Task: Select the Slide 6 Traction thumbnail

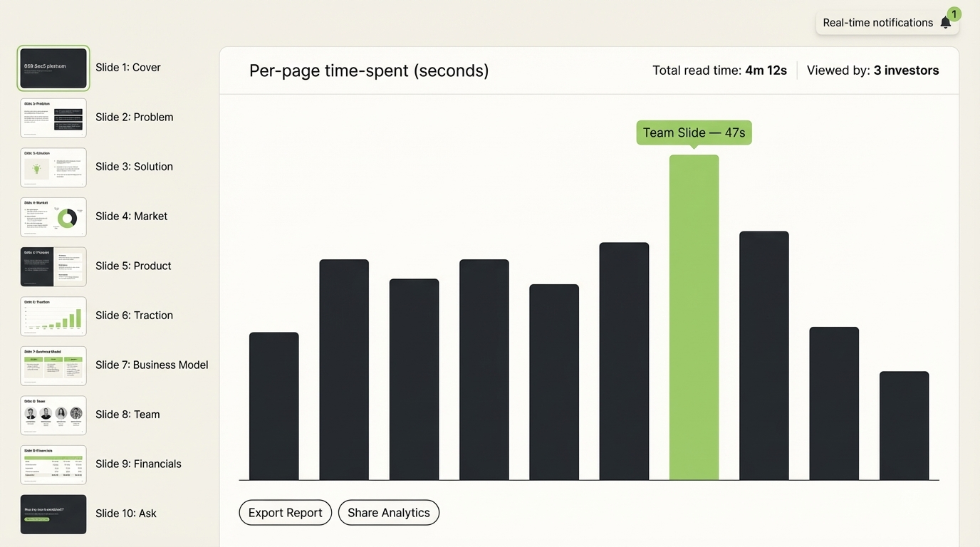Action: pos(53,316)
